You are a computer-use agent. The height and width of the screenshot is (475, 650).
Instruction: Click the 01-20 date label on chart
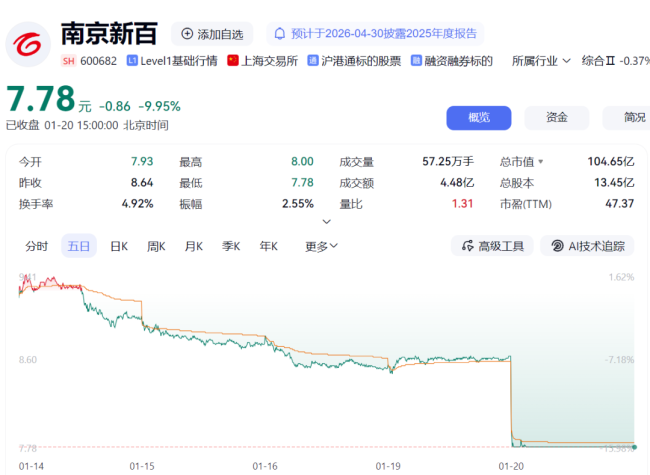[511, 466]
